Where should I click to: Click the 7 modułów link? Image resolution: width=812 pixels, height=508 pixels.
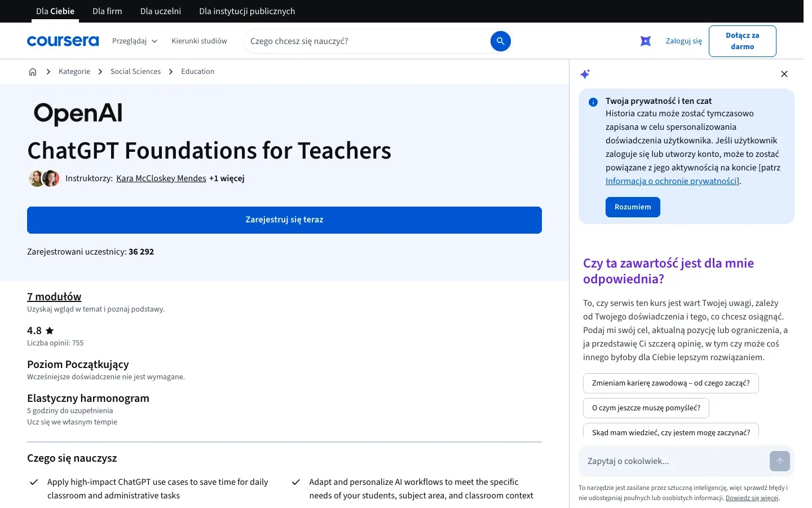[54, 297]
